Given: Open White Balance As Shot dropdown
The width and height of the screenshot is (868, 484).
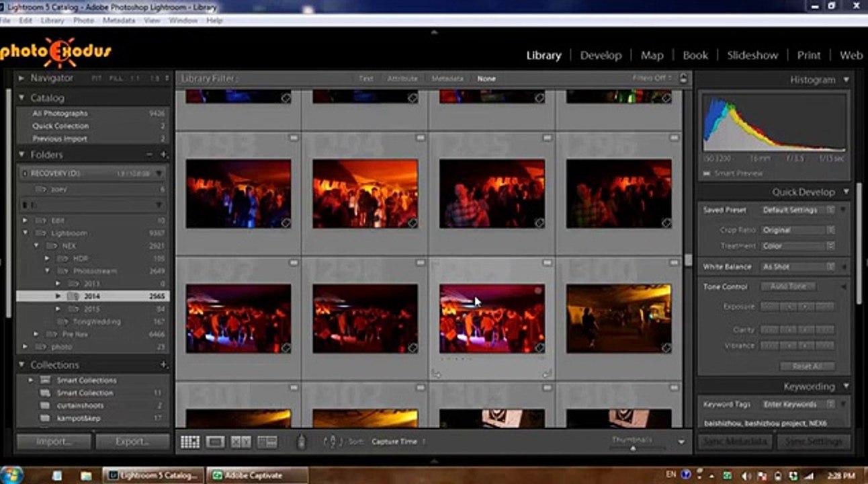Looking at the screenshot, I should 798,267.
